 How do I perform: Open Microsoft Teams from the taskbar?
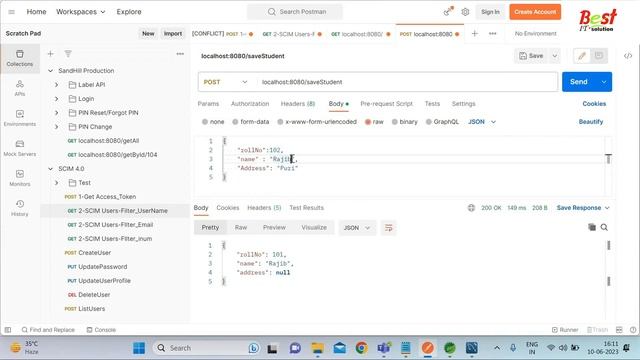pos(384,348)
